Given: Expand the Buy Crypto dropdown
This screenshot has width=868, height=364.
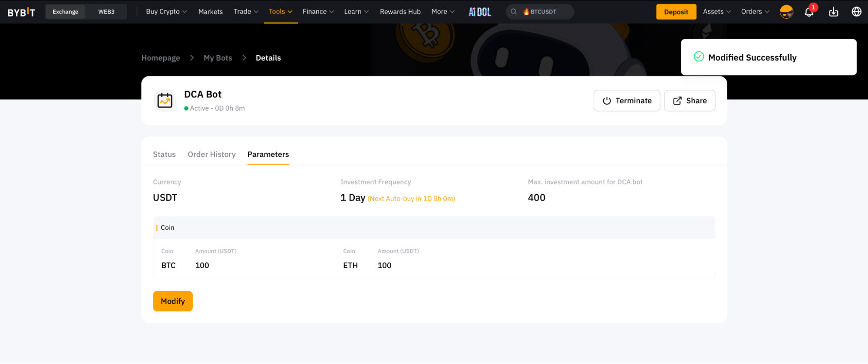Looking at the screenshot, I should pos(166,12).
